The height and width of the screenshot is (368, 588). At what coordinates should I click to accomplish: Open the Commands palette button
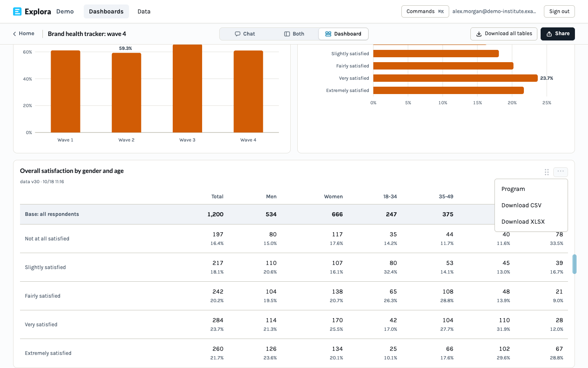(425, 11)
